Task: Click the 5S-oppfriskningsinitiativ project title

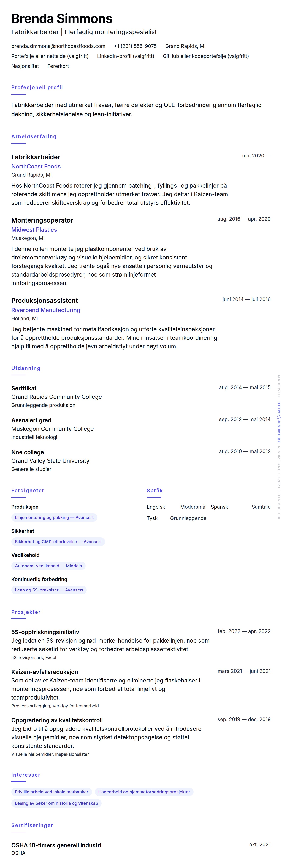Action: (x=45, y=632)
